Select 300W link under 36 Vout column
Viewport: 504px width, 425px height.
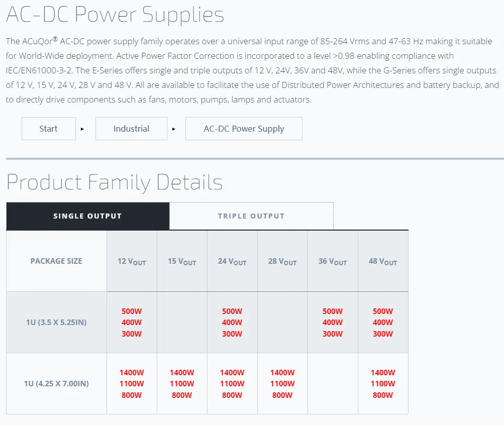pos(333,334)
